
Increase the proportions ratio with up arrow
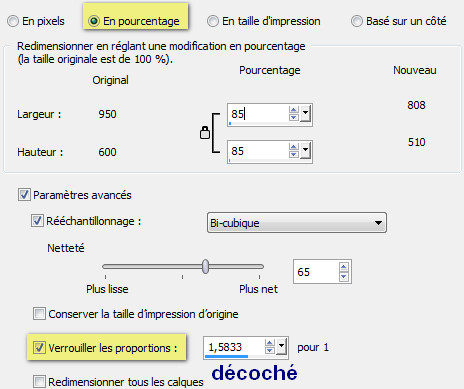[270, 343]
